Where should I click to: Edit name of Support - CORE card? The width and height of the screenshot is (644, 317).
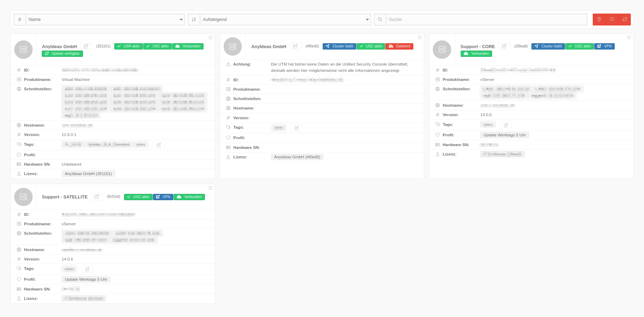pos(504,46)
